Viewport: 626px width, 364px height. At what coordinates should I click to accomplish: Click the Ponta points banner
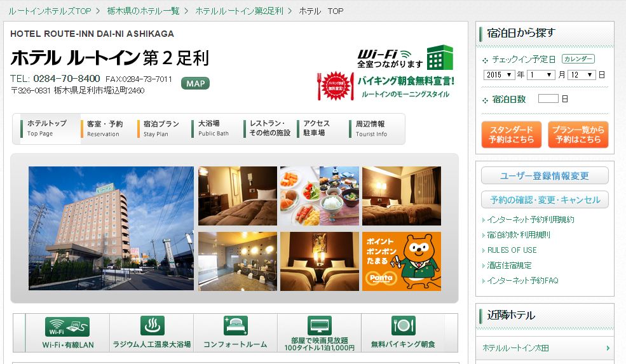click(402, 262)
